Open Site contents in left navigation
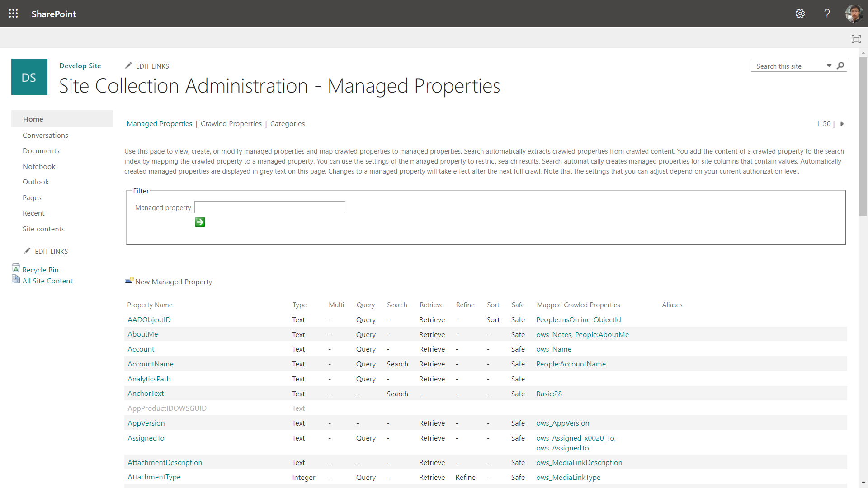 pyautogui.click(x=43, y=229)
